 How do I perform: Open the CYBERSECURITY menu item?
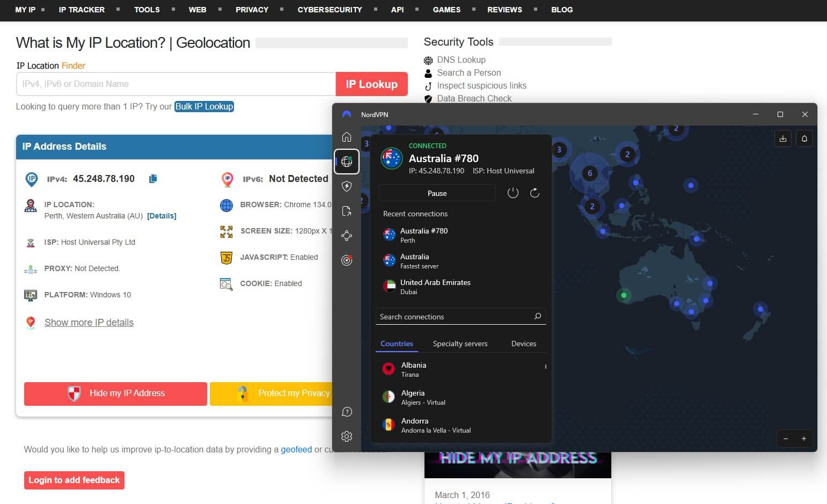click(330, 10)
